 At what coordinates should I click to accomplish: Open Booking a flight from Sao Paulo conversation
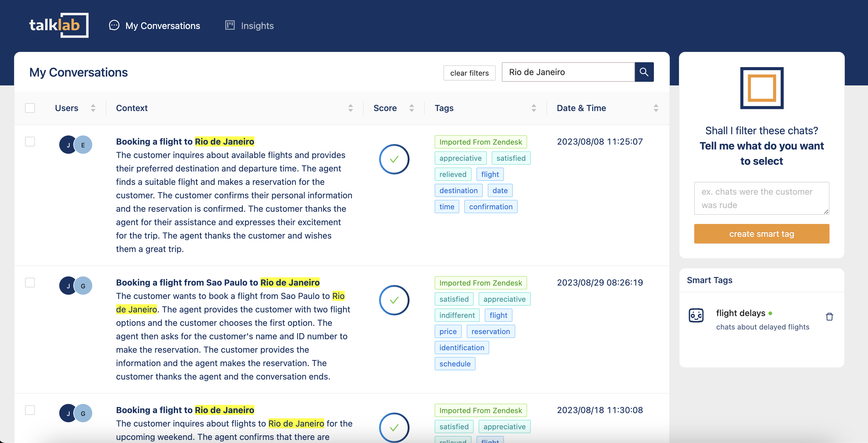(x=218, y=283)
